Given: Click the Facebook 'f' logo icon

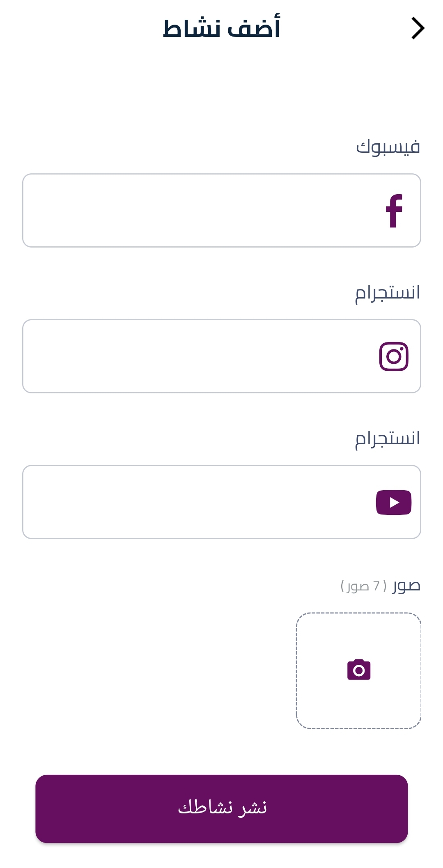Looking at the screenshot, I should click(394, 211).
